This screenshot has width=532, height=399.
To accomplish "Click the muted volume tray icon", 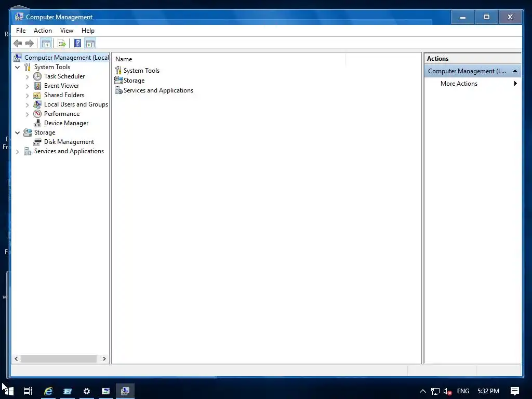I will 447,392.
